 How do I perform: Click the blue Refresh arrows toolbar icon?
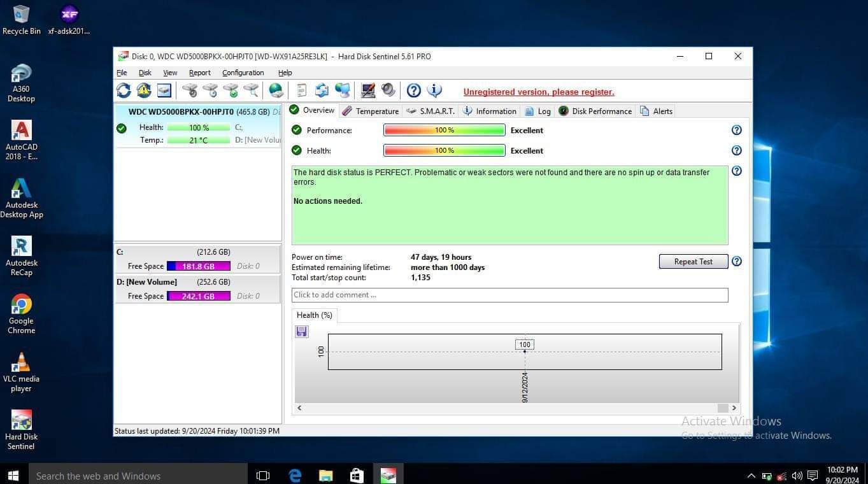124,90
